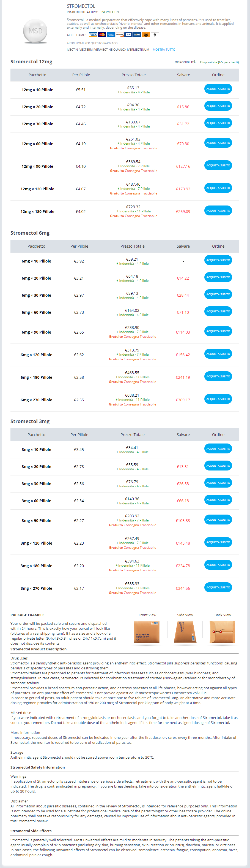Screen dimensions: 250x868
Task: Buy the 12mg × 10 Pillole package
Action: point(218,89)
